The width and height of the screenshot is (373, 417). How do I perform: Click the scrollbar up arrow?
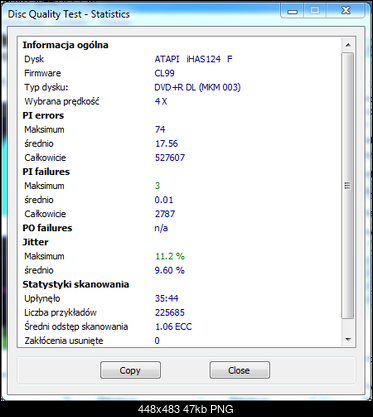tap(348, 45)
